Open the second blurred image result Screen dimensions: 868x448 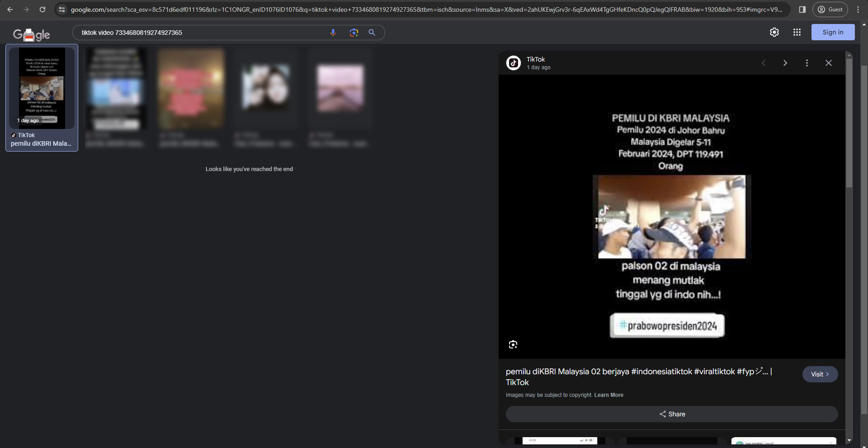pos(116,88)
